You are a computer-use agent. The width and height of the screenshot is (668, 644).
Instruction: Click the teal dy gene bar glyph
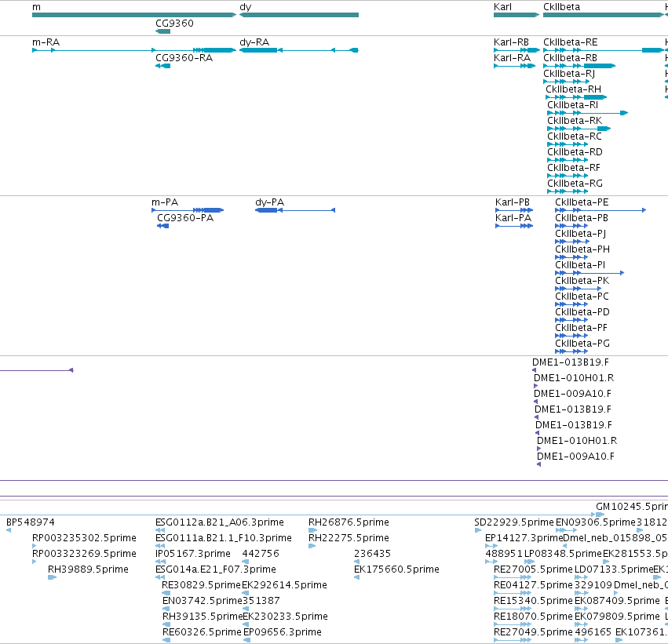click(299, 15)
